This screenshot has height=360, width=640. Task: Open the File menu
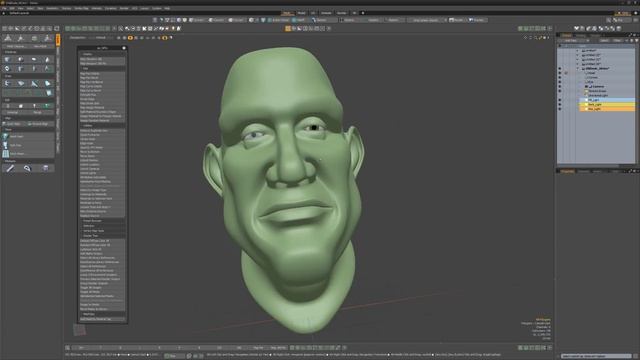[4, 8]
